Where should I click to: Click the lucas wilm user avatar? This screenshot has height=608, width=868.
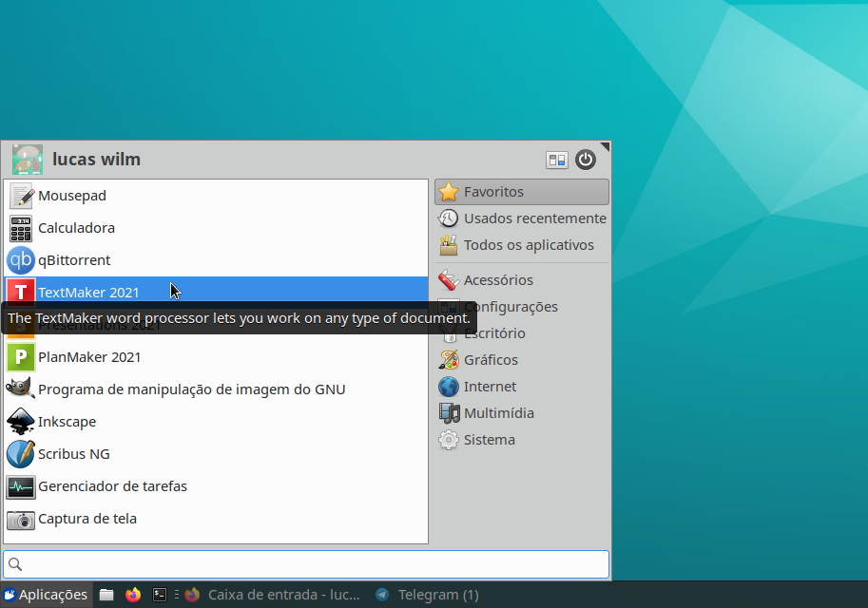[28, 160]
